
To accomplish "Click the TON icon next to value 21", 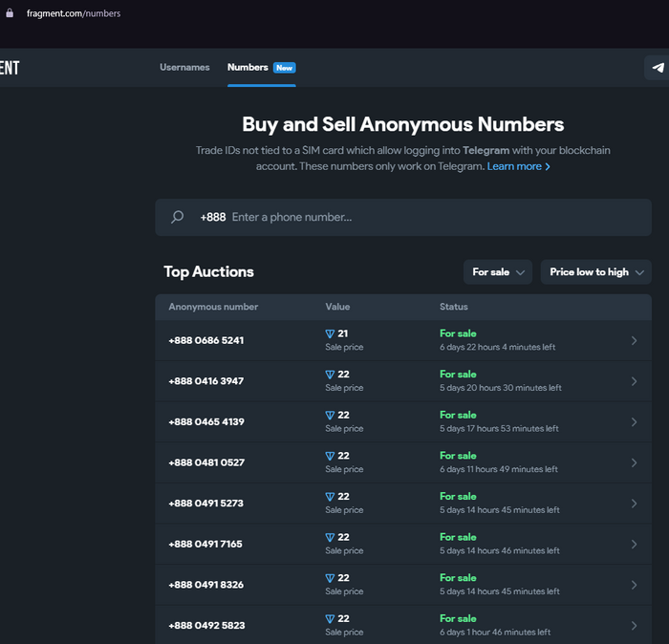I will [330, 333].
